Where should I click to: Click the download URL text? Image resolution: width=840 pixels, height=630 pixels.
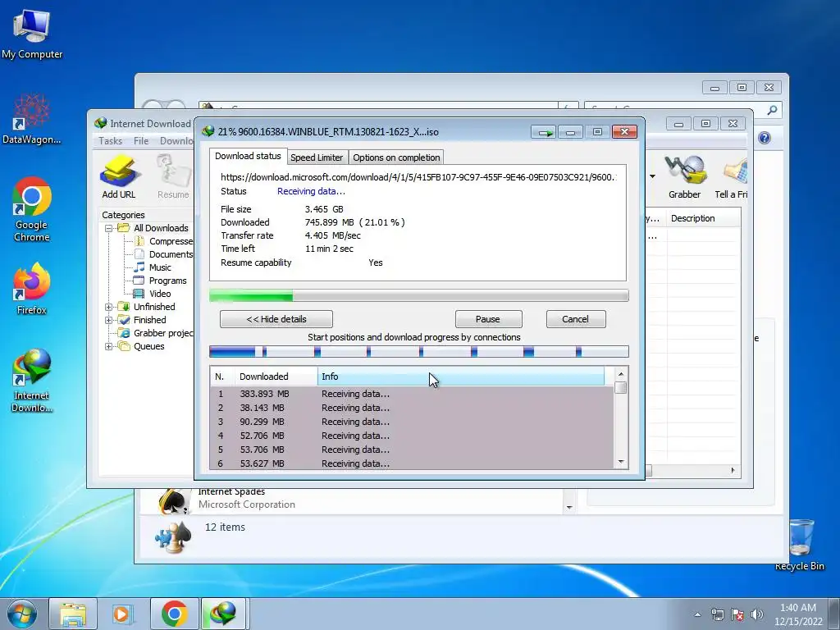coord(418,177)
